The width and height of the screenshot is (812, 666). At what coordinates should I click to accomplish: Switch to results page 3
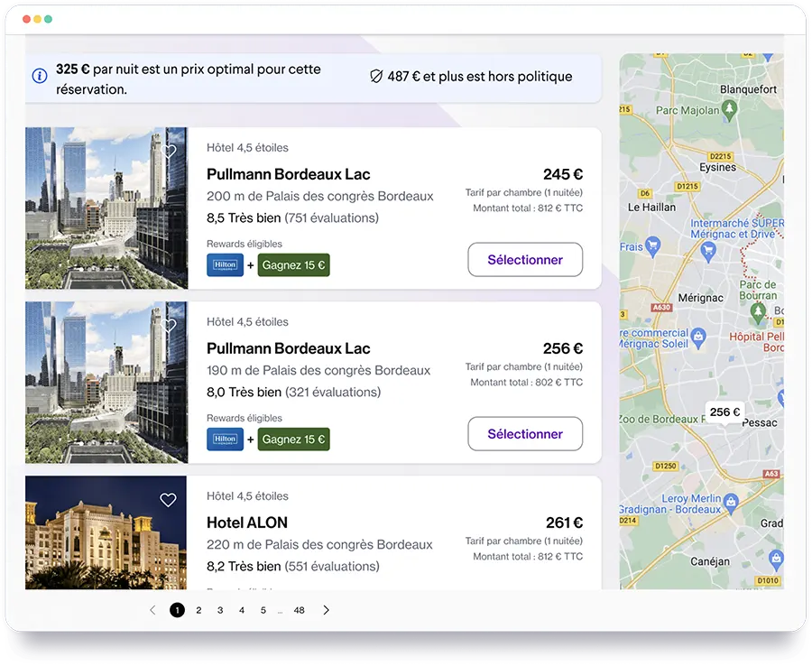point(220,610)
